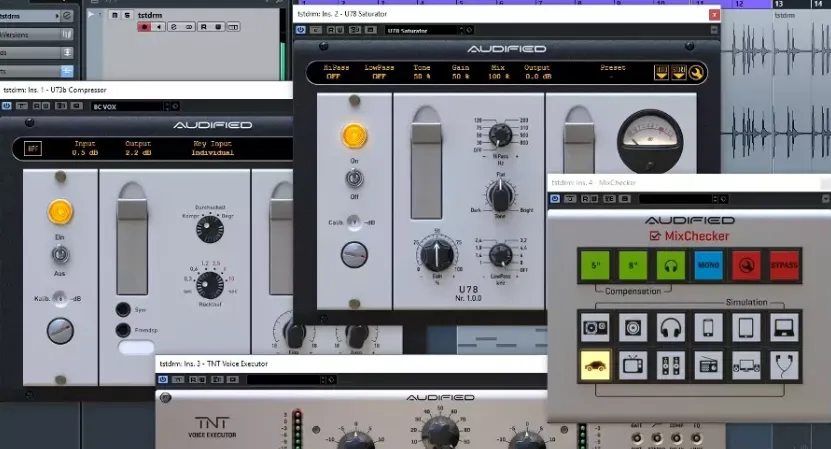This screenshot has height=449, width=831.
Task: Expand the tstdrm inspector section arrow
Action: click(57, 16)
